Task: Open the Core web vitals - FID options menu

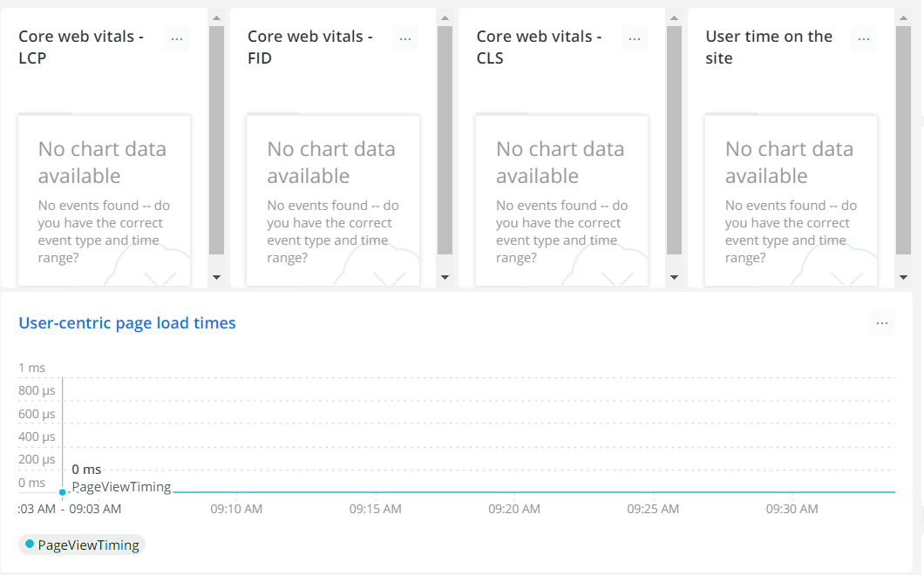Action: tap(405, 38)
